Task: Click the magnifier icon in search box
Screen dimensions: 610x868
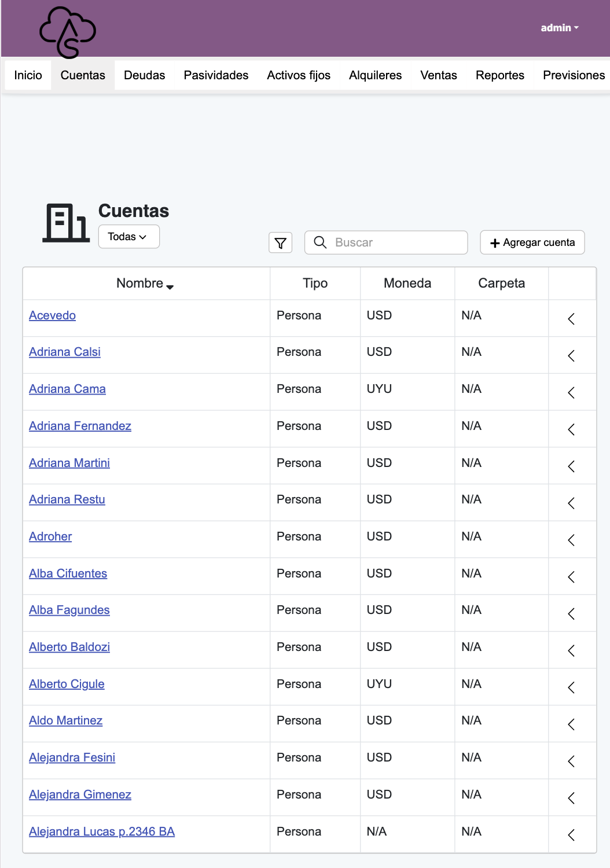Action: click(320, 242)
